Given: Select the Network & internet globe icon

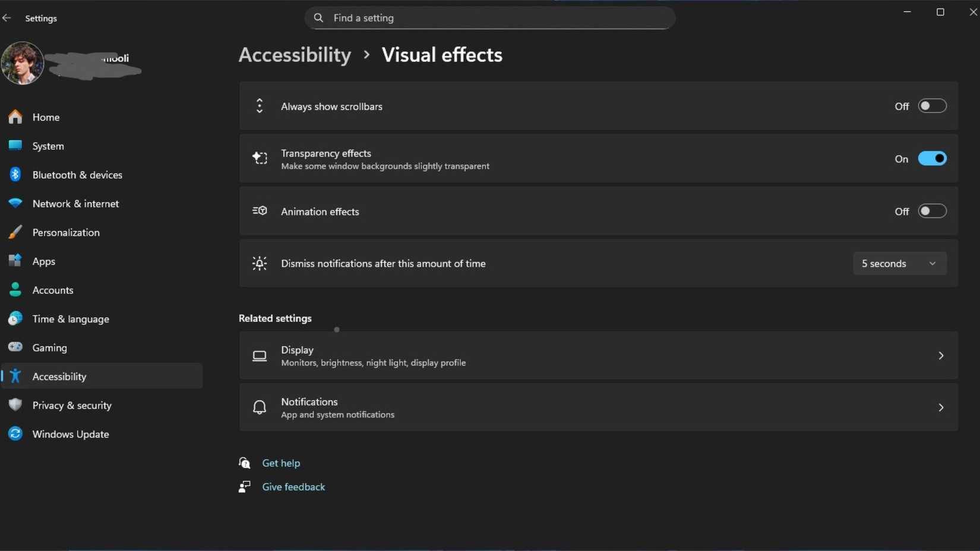Looking at the screenshot, I should (15, 203).
